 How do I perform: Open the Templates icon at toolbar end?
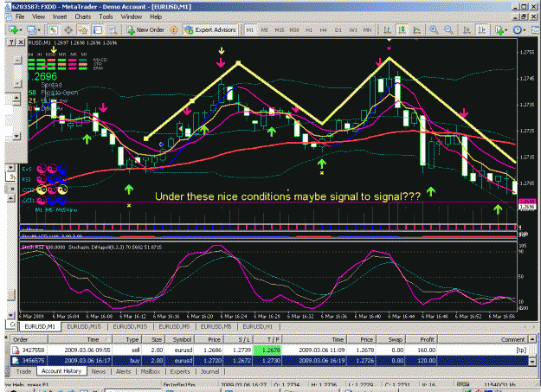click(535, 30)
